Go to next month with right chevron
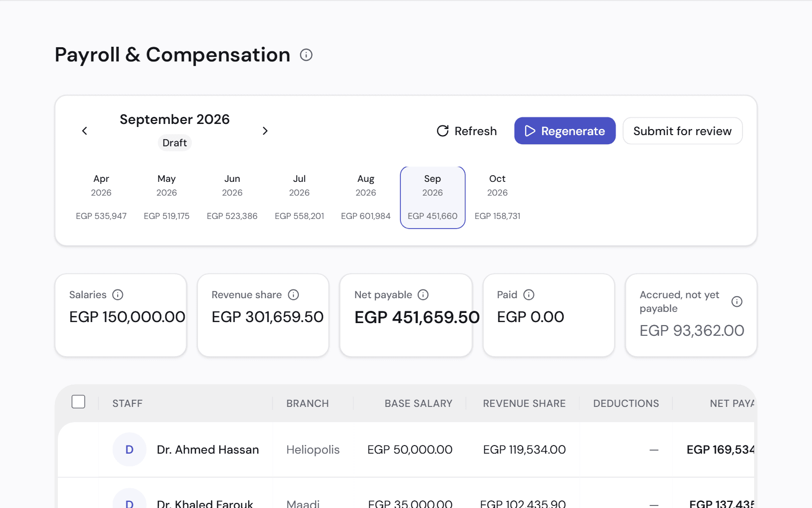Image resolution: width=812 pixels, height=508 pixels. (265, 131)
